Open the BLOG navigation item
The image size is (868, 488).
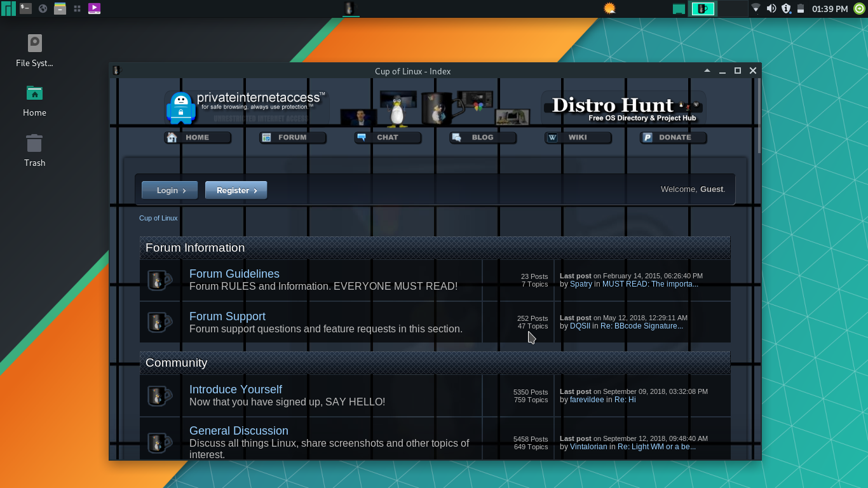pos(483,137)
